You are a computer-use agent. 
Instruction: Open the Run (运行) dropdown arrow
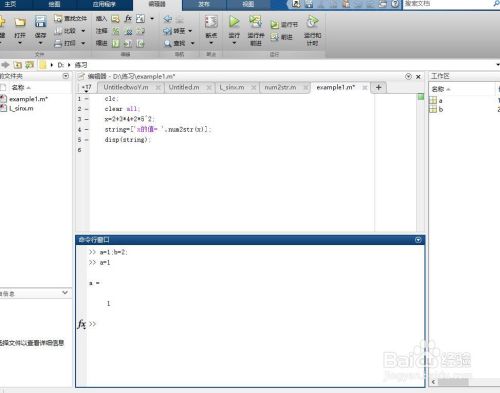pyautogui.click(x=234, y=43)
